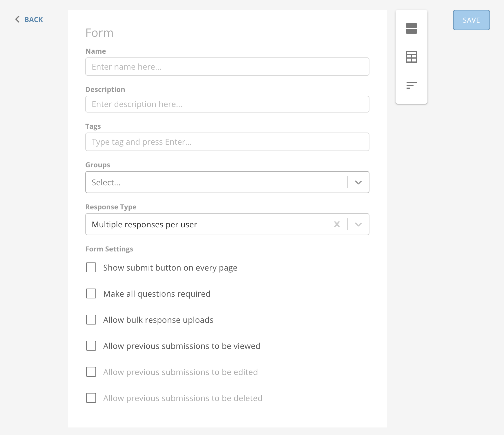The width and height of the screenshot is (504, 435).
Task: Select the section blocks icon in the sidebar
Action: 411,29
